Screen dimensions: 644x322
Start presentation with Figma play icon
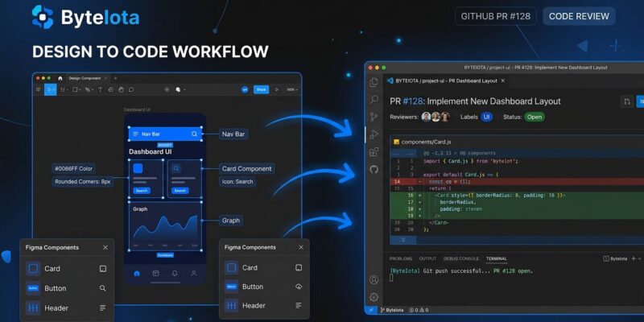pos(276,89)
